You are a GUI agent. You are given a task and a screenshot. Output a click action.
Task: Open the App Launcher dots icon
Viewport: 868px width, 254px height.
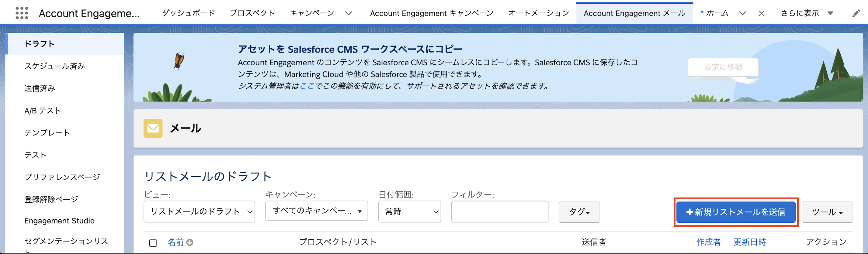[22, 13]
